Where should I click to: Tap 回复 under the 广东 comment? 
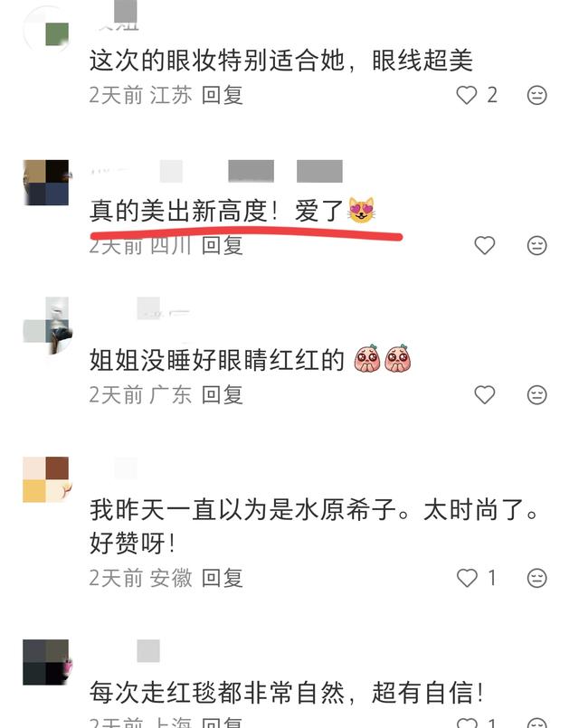tap(222, 395)
